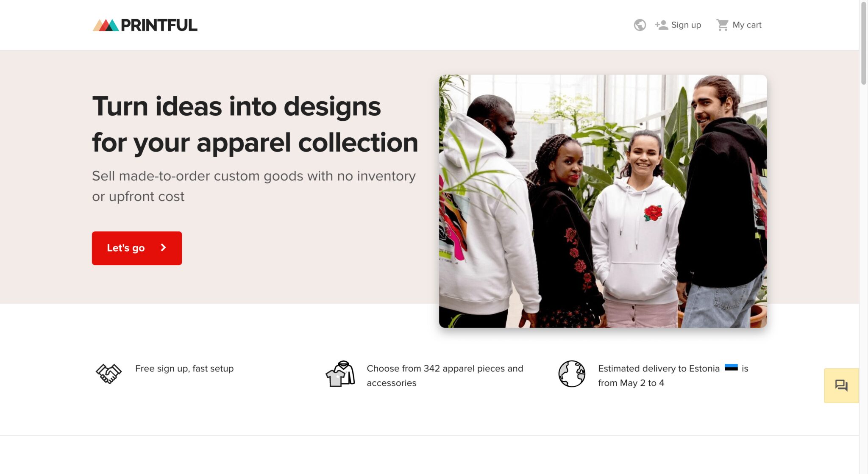Click the apparel hoodie and t-shirt icon
Screen dimensions: 868x474
[x=340, y=374]
